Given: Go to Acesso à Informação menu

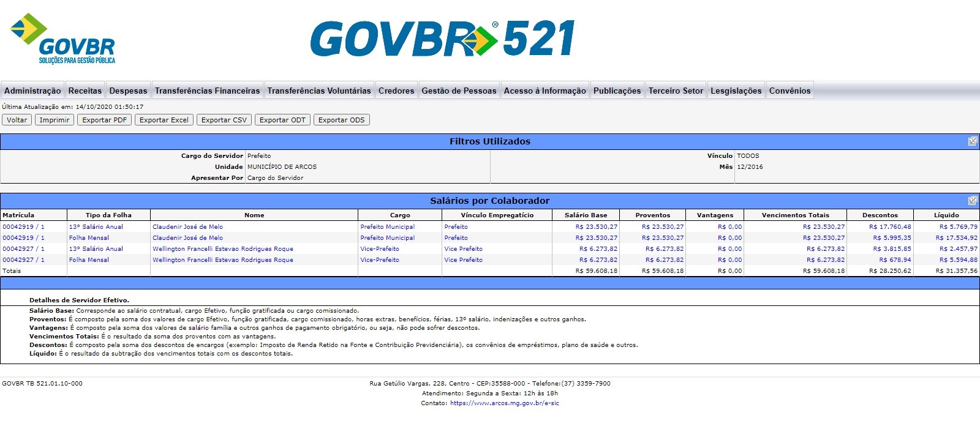Looking at the screenshot, I should (545, 91).
